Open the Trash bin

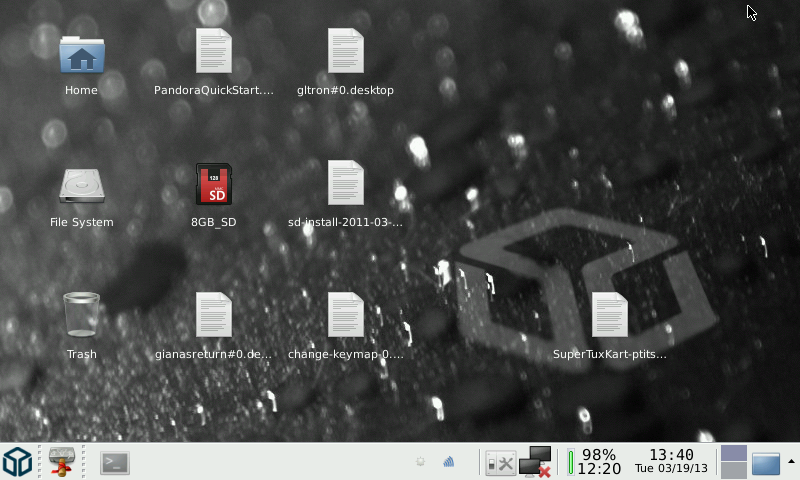[x=81, y=316]
